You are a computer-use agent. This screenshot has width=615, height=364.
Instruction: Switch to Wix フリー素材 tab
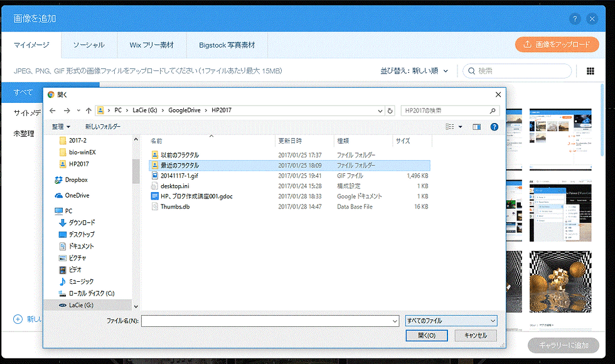point(151,45)
